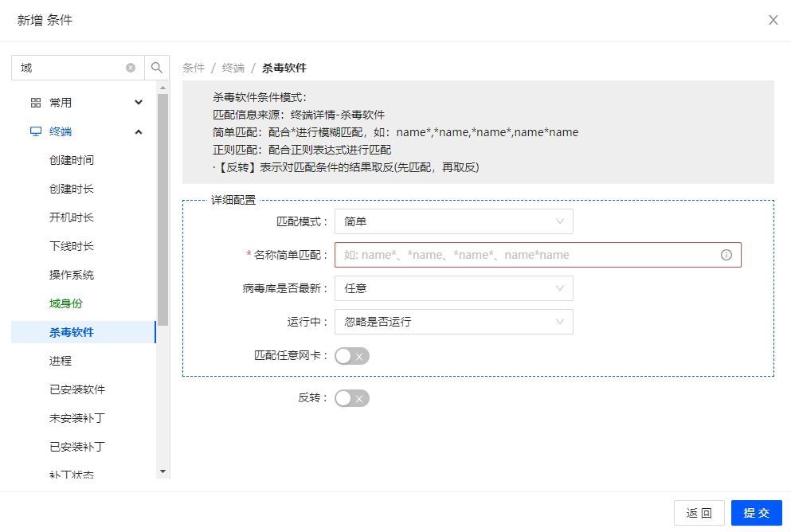Screen dimensions: 791x532
Task: Collapse the 终端 category chevron
Action: [139, 131]
